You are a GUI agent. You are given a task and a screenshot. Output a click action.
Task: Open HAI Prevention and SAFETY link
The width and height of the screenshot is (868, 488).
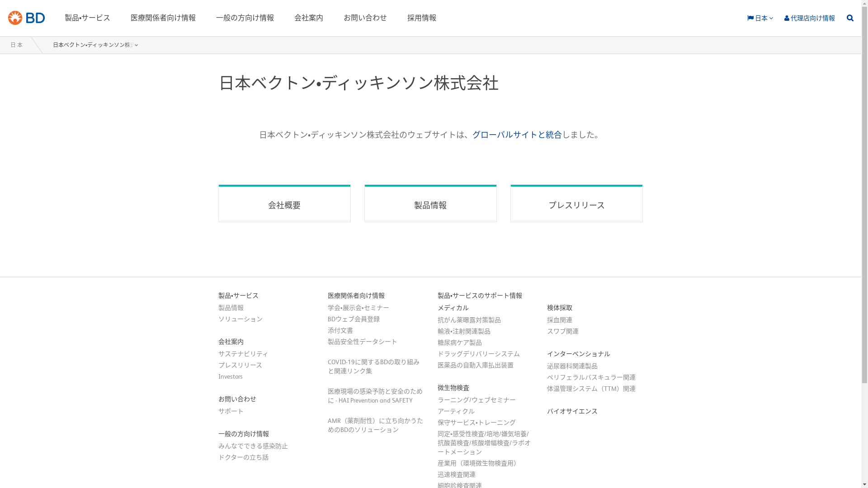pyautogui.click(x=375, y=396)
